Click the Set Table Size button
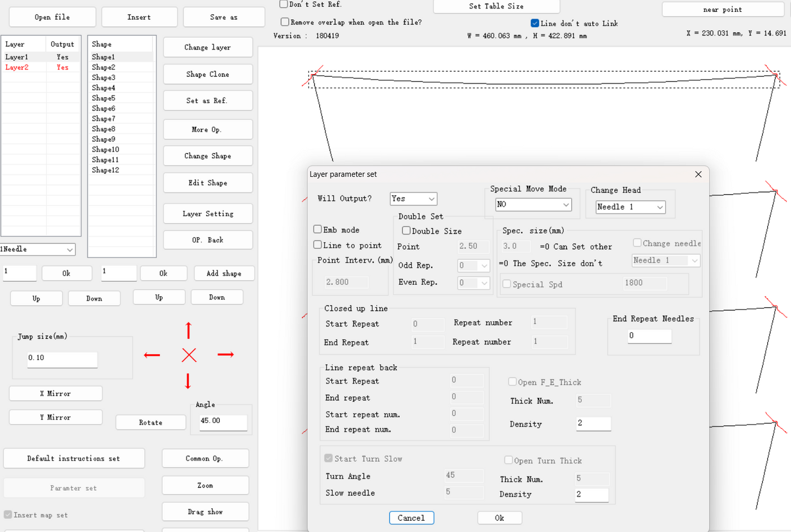Screen dimensions: 791x532 tap(496, 6)
